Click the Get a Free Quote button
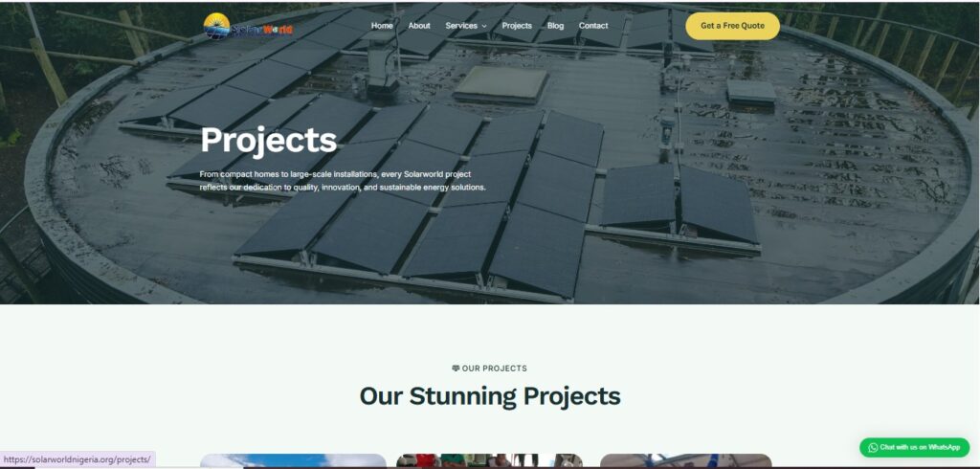 (x=732, y=26)
